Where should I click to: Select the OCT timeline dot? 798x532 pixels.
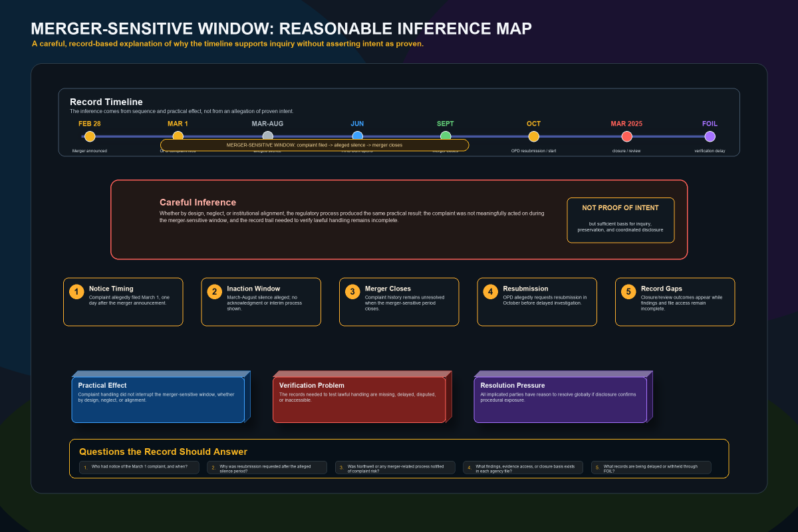tap(533, 136)
